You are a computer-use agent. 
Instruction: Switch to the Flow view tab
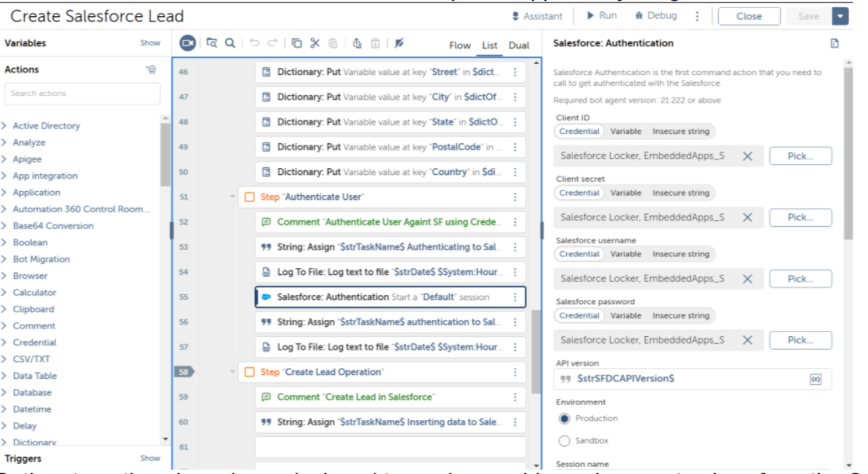(x=460, y=46)
